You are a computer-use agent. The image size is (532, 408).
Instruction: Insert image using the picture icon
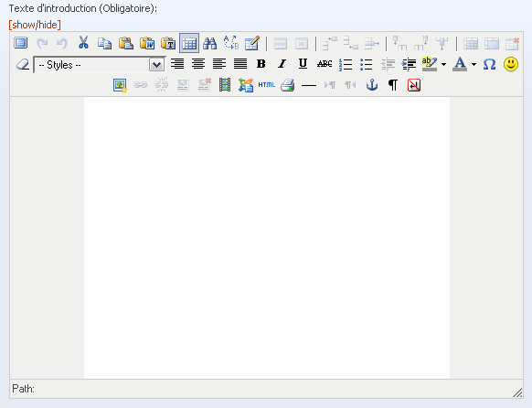[x=120, y=85]
